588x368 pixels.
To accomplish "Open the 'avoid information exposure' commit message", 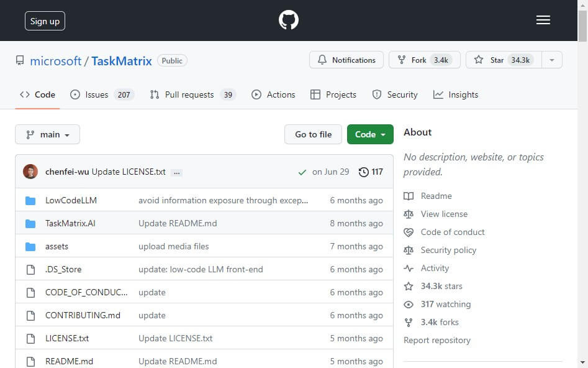I will click(223, 201).
